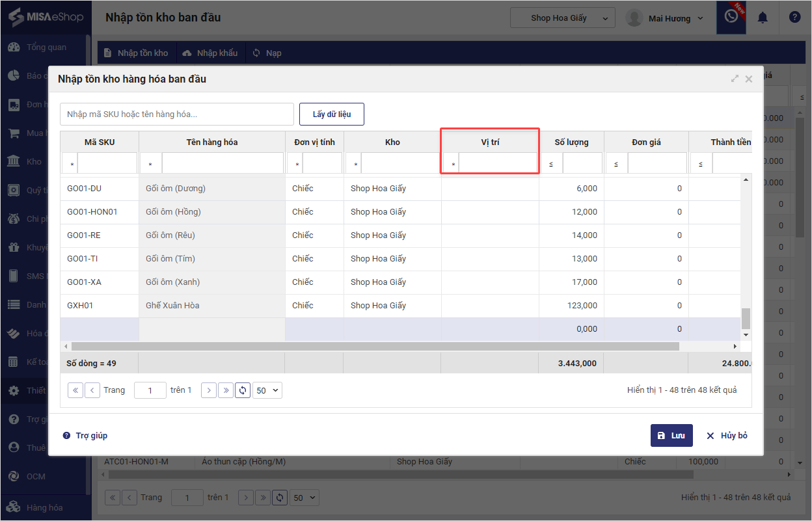The image size is (812, 521).
Task: Click Hủy bỏ to cancel
Action: 727,436
